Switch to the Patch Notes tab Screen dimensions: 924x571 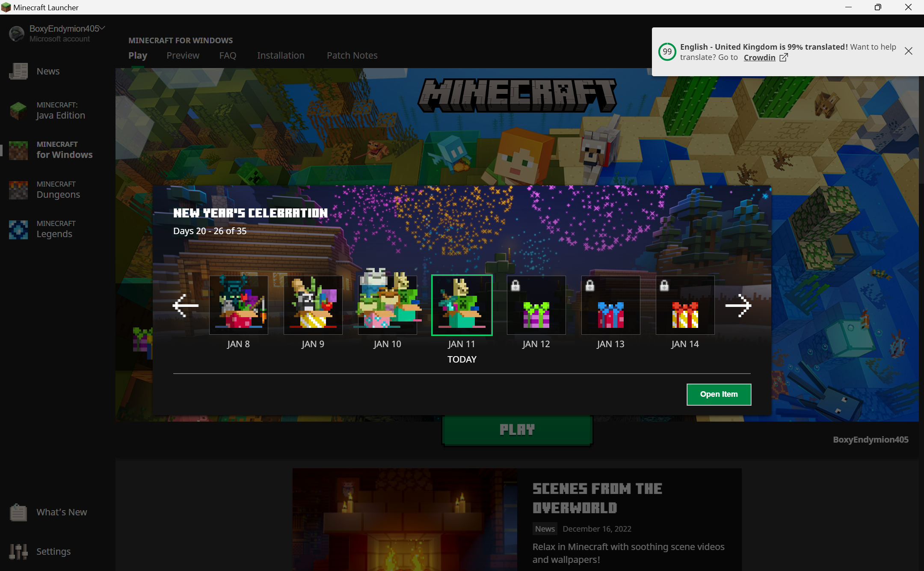click(x=352, y=55)
